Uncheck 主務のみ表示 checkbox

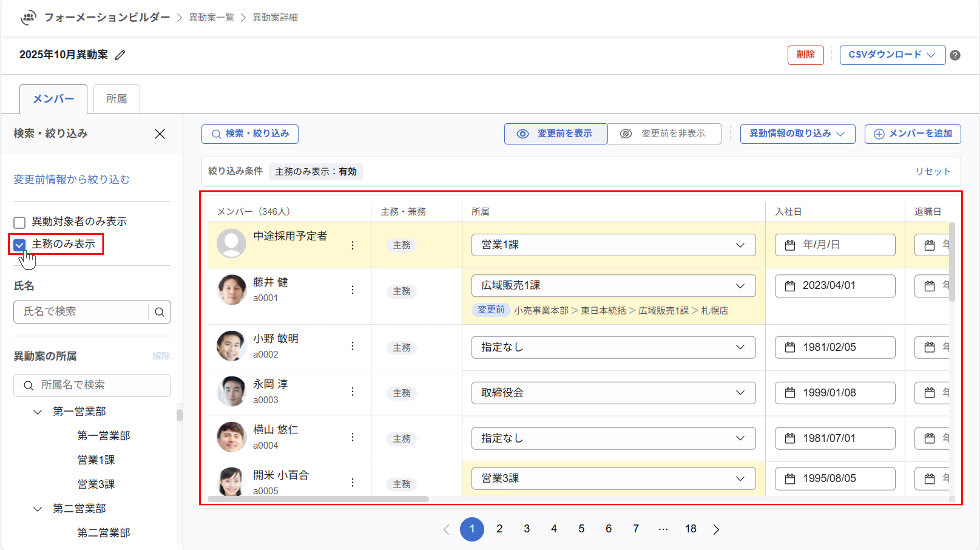[x=19, y=245]
